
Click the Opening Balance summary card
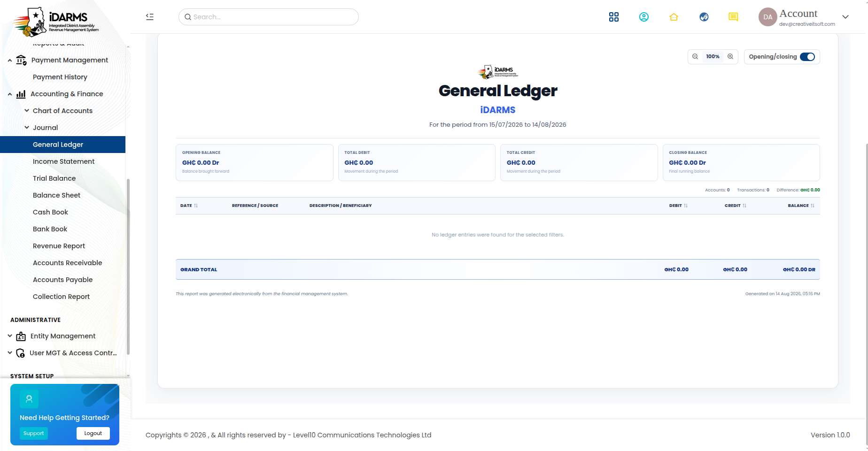coord(255,162)
